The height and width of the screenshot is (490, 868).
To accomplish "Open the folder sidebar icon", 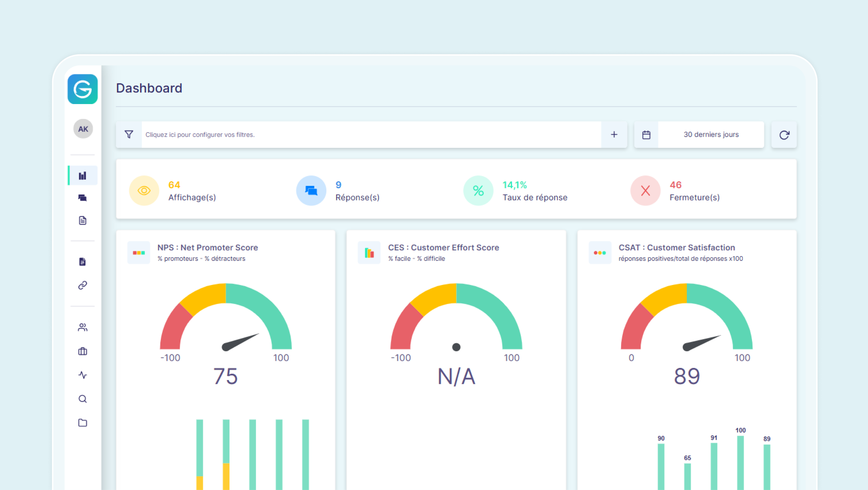I will point(83,422).
